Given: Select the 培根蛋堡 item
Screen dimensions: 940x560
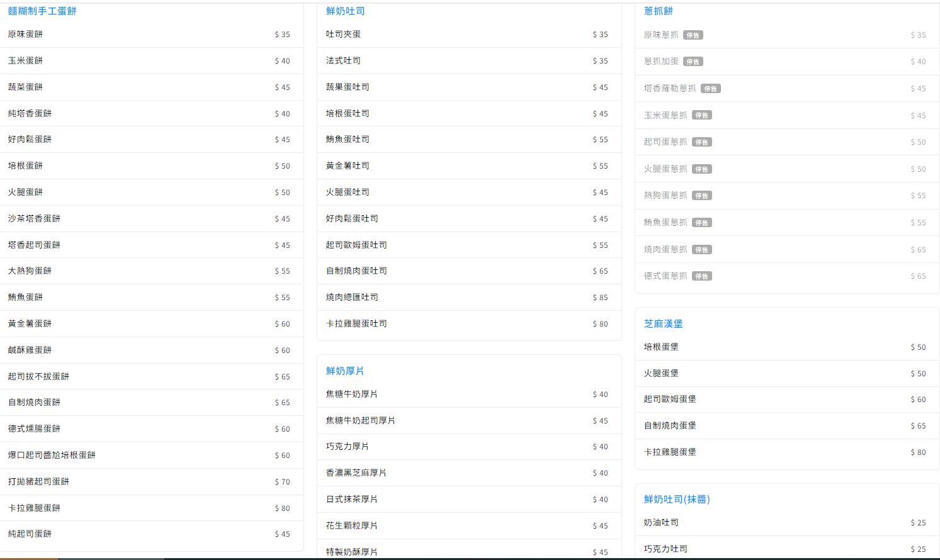Looking at the screenshot, I should pyautogui.click(x=787, y=347).
